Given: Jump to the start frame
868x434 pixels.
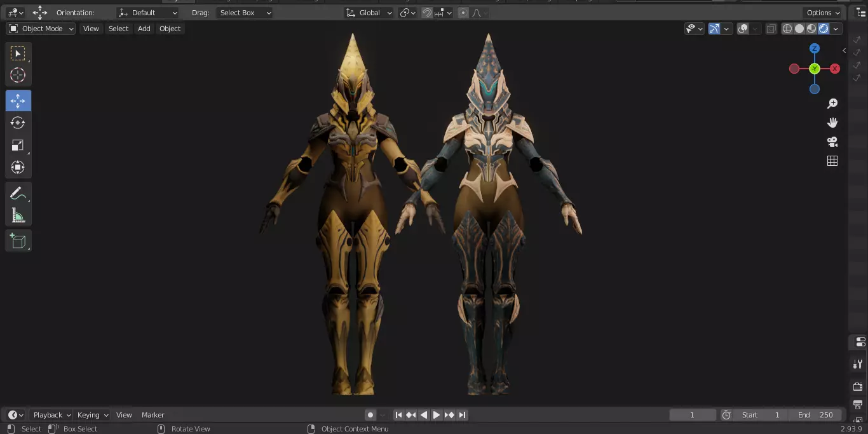Looking at the screenshot, I should pos(398,415).
